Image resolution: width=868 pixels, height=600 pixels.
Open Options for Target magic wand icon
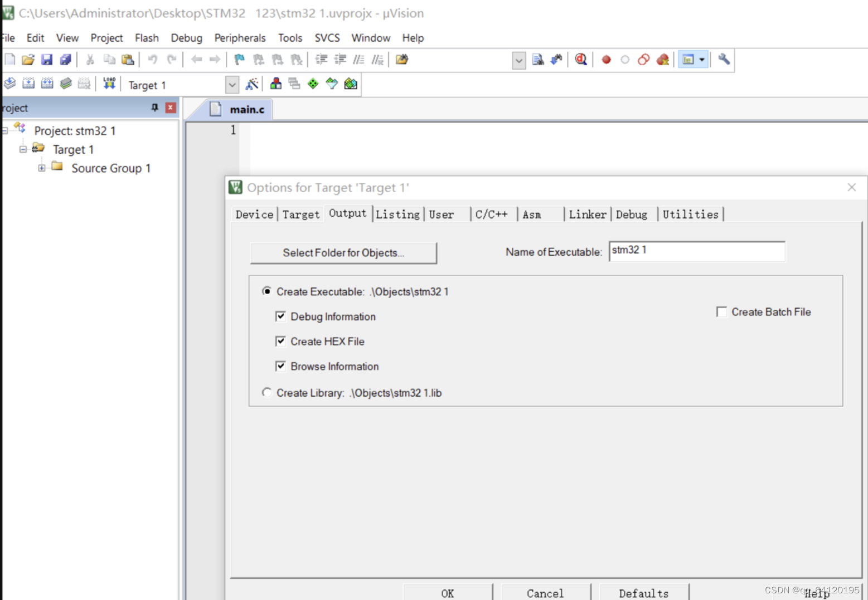click(252, 84)
